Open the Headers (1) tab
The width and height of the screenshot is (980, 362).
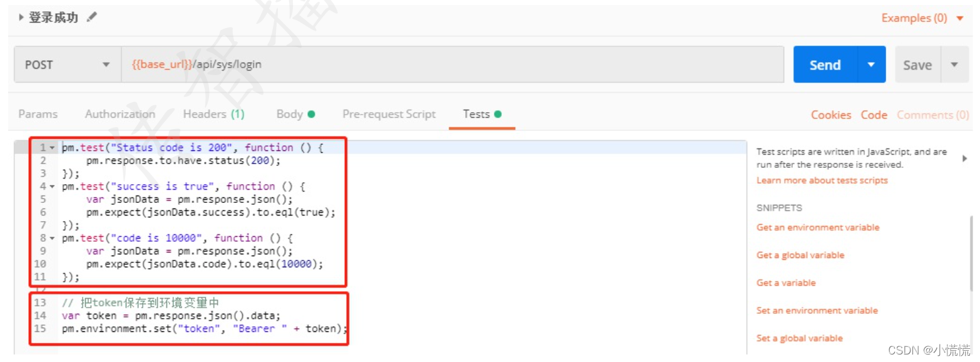[x=214, y=114]
